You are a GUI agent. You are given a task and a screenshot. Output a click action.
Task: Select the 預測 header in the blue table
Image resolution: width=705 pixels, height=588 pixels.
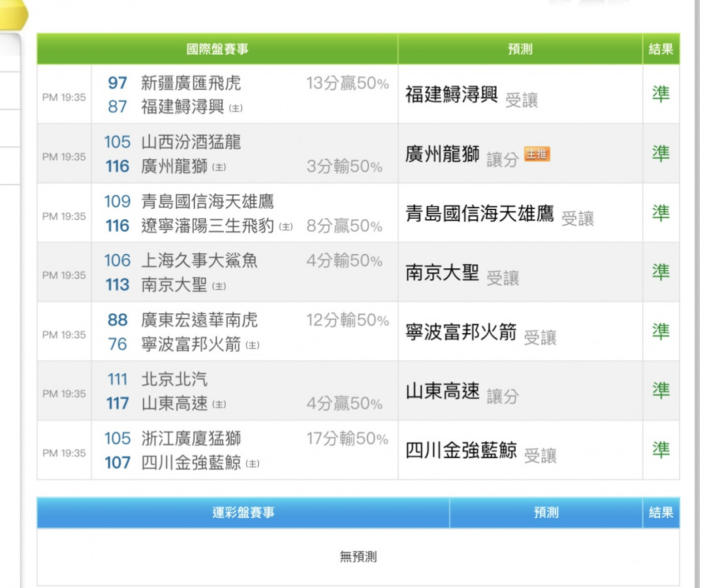[546, 512]
